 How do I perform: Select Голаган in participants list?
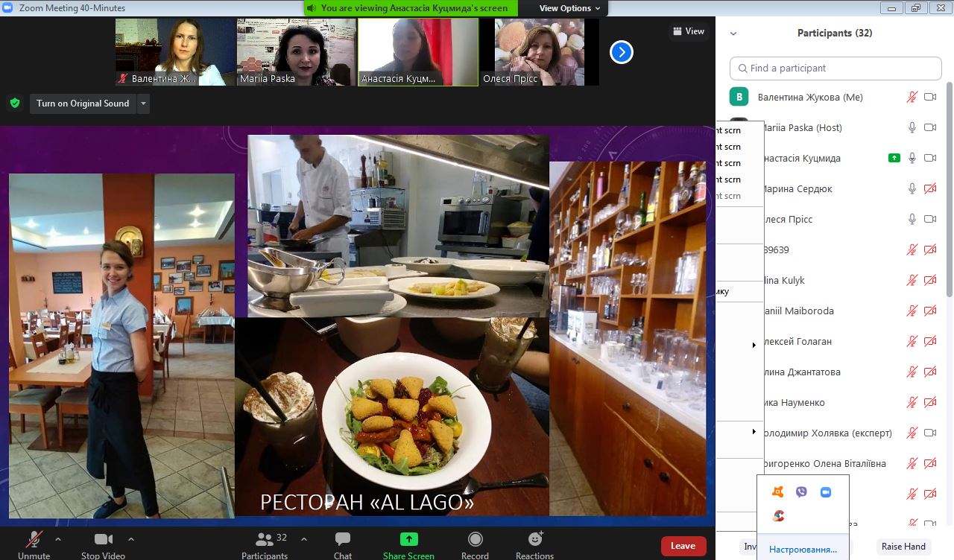pos(833,341)
